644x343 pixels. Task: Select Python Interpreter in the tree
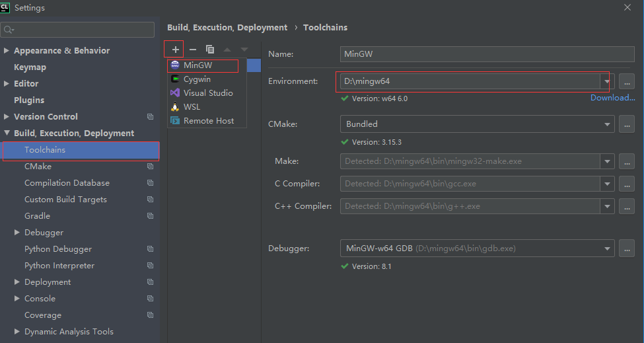[x=59, y=266]
